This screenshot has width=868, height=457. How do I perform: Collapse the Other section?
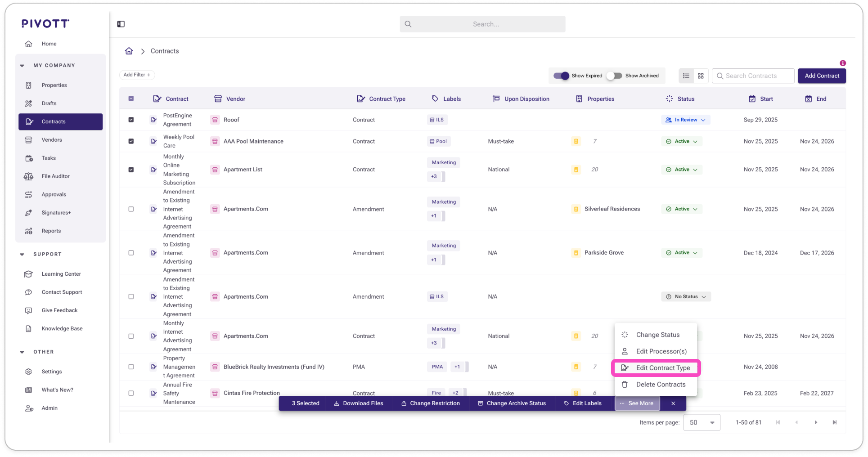[22, 352]
